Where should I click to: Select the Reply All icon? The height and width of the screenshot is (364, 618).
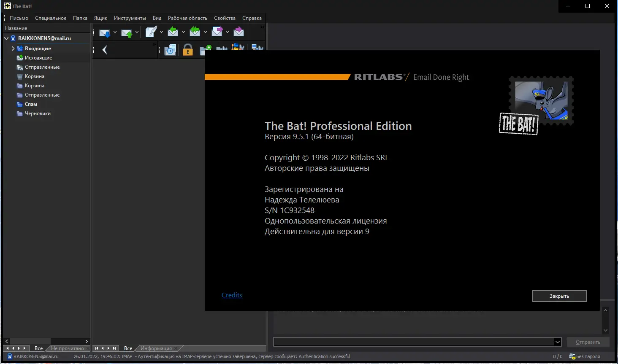(195, 32)
